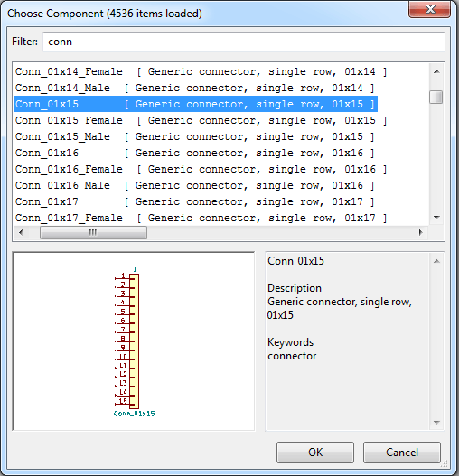
Task: Click the Conn_01x15 symbol preview
Action: point(134,341)
